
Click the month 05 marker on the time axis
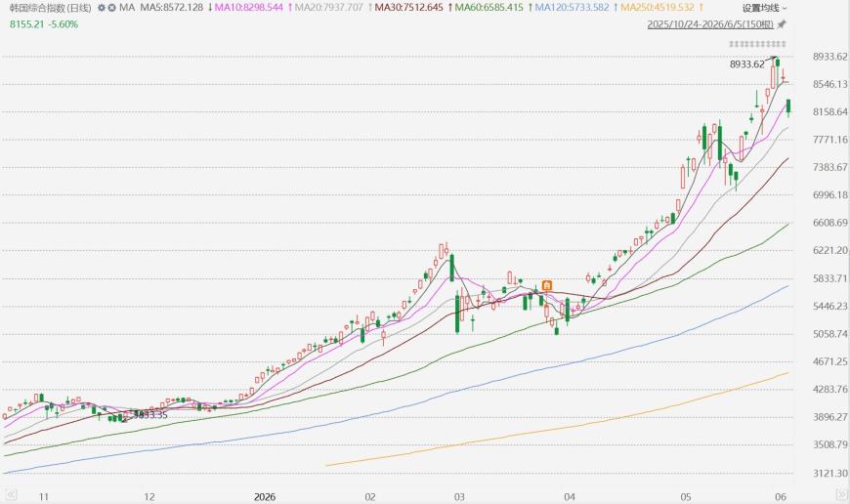686,496
